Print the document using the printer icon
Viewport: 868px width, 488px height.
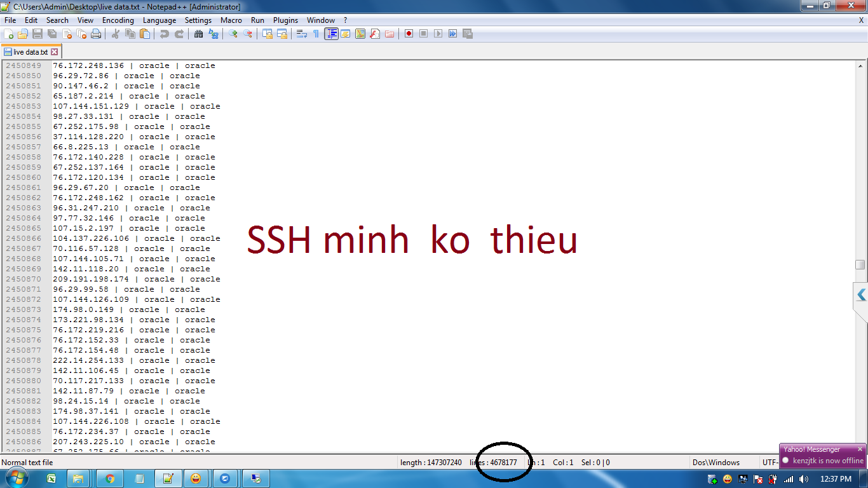click(96, 34)
